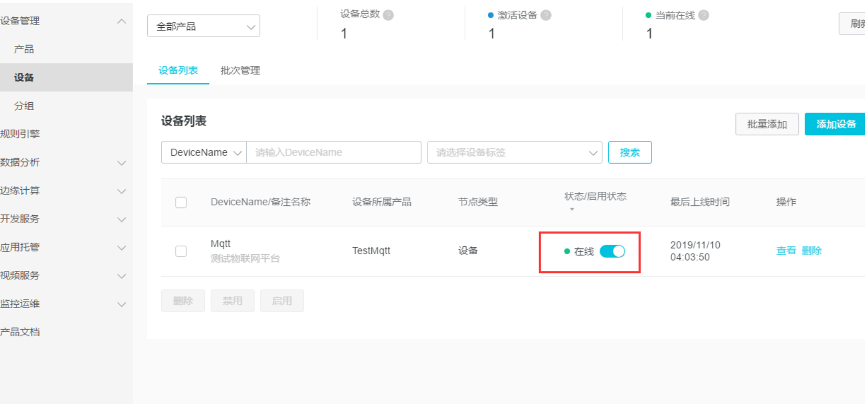Image resolution: width=868 pixels, height=405 pixels.
Task: Open the 请选择设备标签 tag dropdown
Action: (x=514, y=152)
